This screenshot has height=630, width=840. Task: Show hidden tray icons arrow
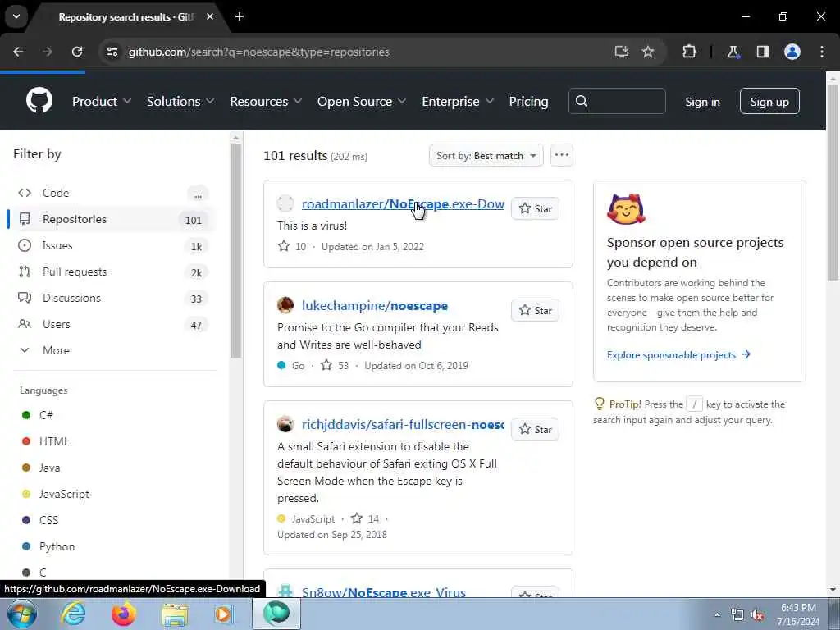pos(717,615)
